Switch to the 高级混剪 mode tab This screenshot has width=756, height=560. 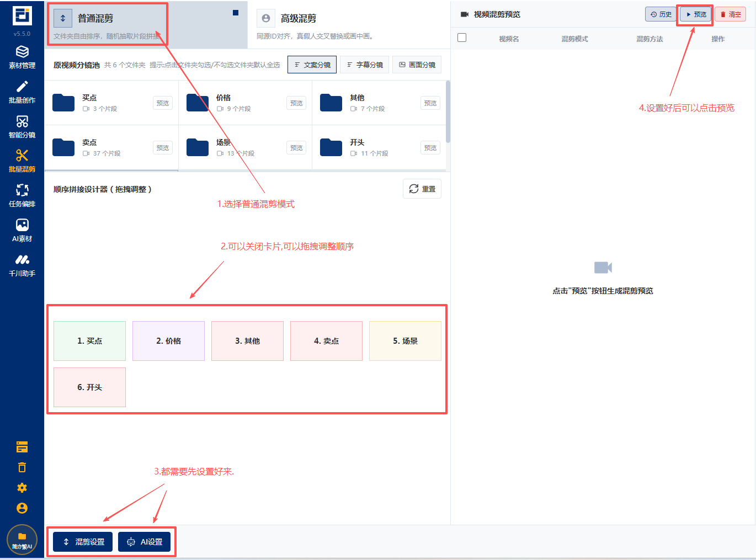[x=349, y=25]
